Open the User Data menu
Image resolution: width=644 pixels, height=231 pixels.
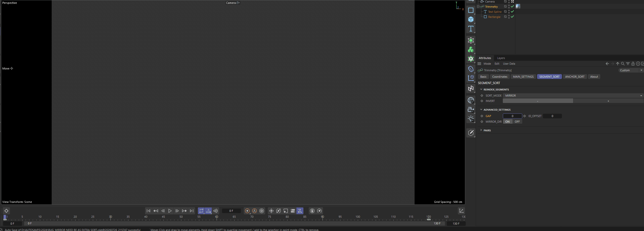tap(509, 64)
